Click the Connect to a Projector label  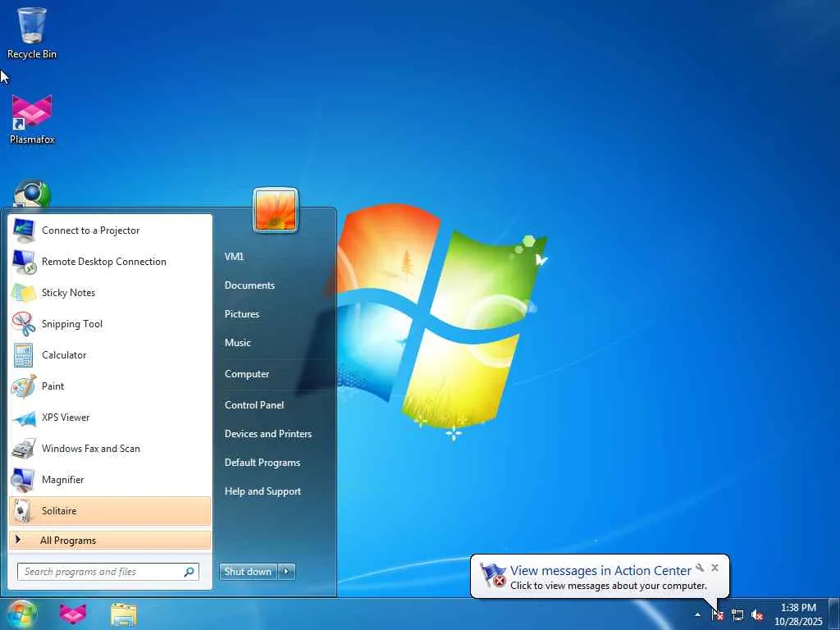pyautogui.click(x=90, y=231)
